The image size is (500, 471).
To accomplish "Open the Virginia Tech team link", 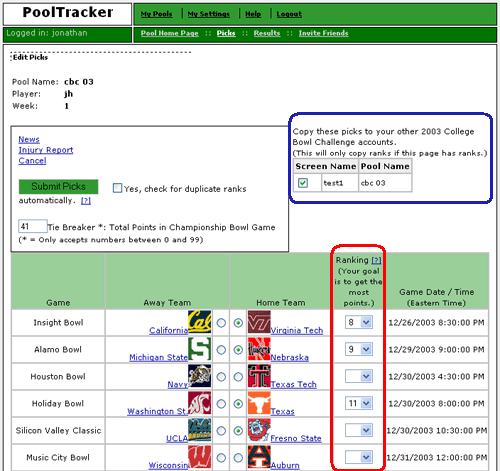I will click(x=297, y=330).
